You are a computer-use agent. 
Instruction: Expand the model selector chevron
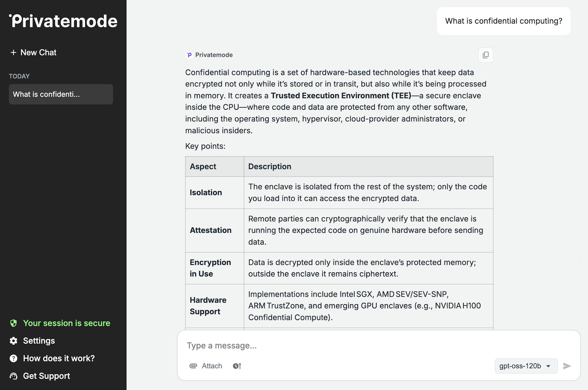[x=547, y=366]
